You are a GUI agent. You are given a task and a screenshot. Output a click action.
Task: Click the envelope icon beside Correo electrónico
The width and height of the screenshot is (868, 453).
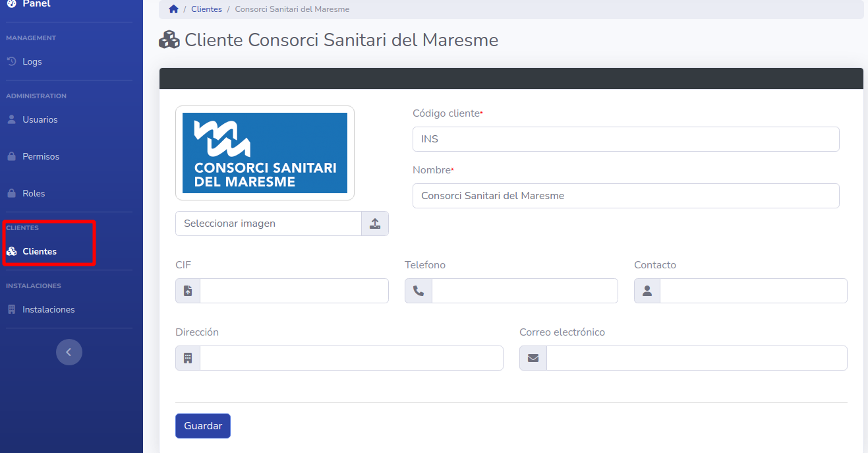tap(533, 358)
